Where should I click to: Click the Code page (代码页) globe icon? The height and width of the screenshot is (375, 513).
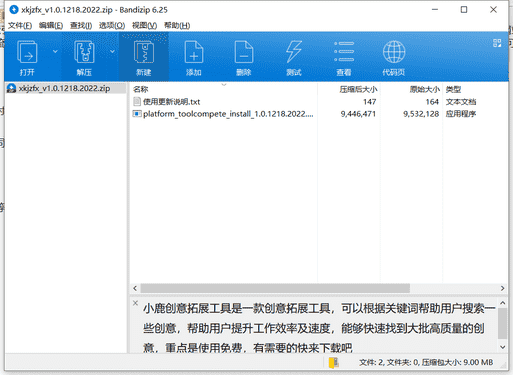394,52
